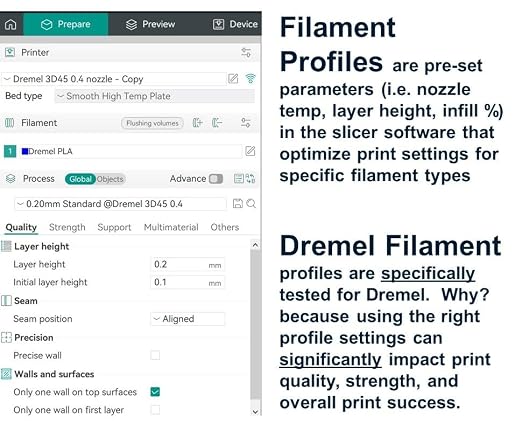Edit the Dremel 3D45 printer preset
Image resolution: width=522 pixels, height=424 pixels.
233,79
